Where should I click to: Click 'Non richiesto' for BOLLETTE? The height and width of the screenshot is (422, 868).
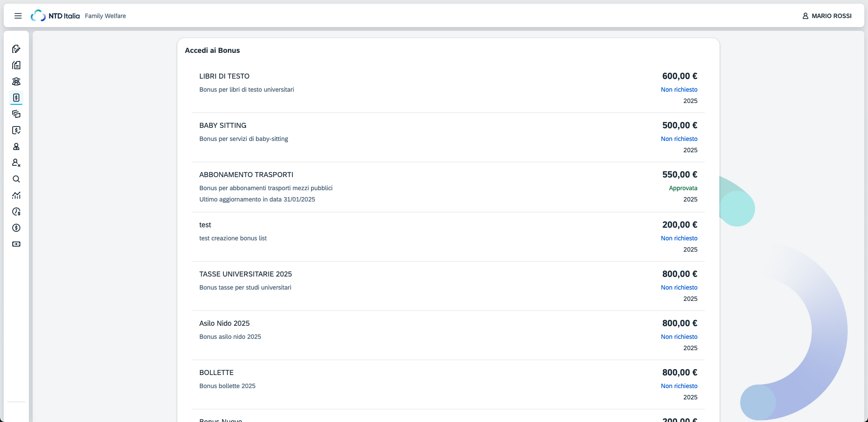coord(679,386)
